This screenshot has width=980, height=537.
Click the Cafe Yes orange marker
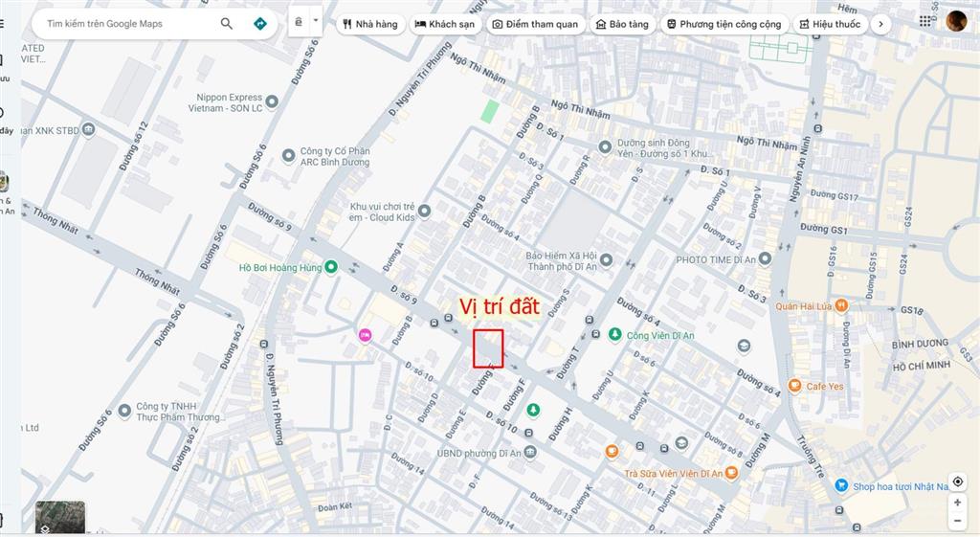[794, 386]
